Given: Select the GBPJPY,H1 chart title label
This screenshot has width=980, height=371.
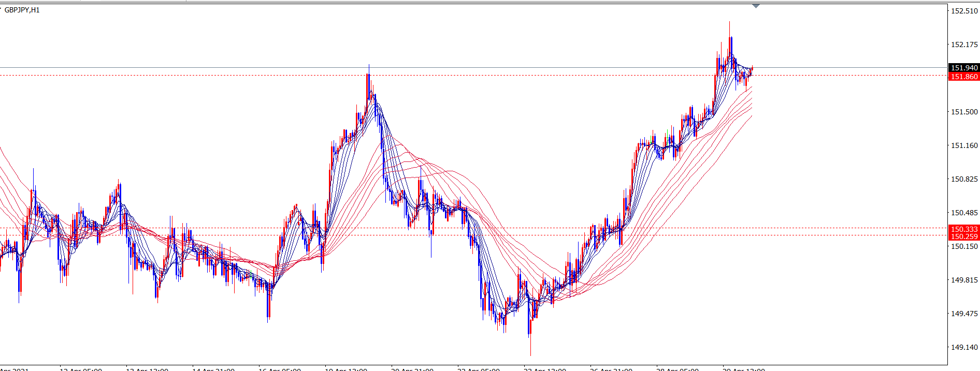Looking at the screenshot, I should point(22,10).
